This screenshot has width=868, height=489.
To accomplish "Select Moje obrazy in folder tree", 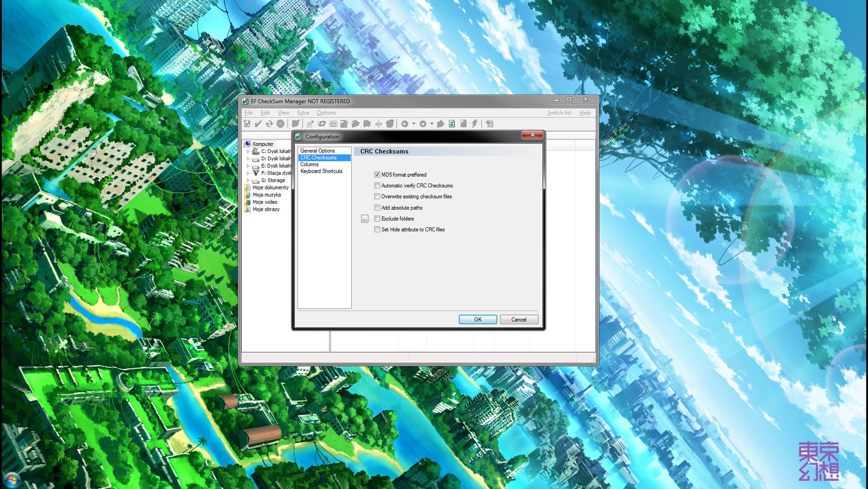I will (x=266, y=209).
